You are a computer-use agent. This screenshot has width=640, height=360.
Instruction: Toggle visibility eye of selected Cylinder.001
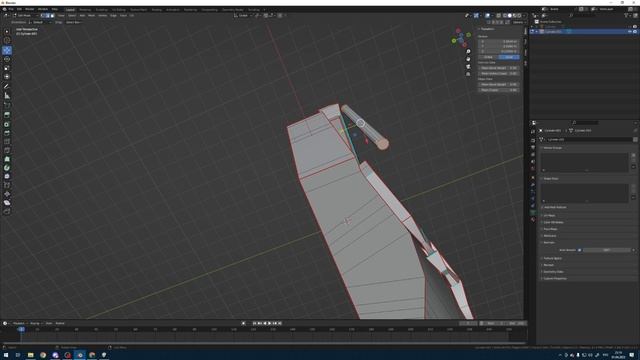point(635,31)
